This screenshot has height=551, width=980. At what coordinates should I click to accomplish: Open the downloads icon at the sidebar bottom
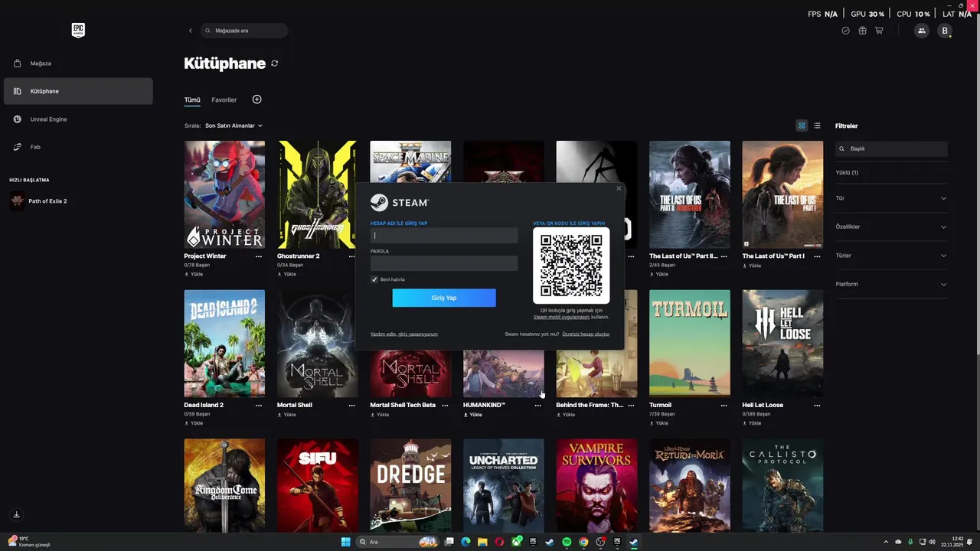click(17, 514)
